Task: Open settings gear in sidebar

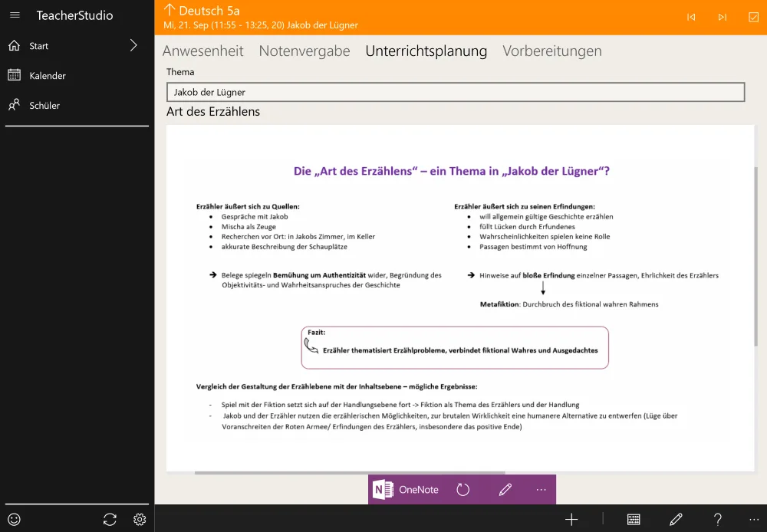Action: click(x=140, y=519)
